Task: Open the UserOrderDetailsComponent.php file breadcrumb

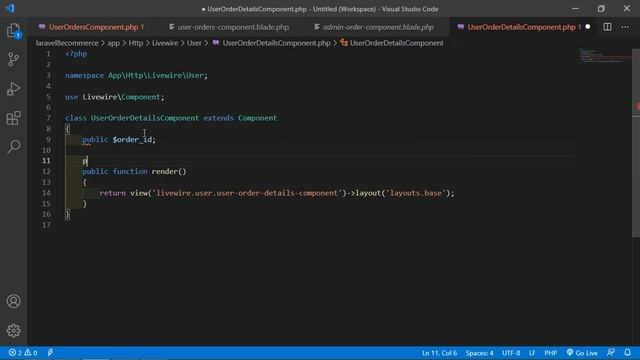Action: point(271,43)
